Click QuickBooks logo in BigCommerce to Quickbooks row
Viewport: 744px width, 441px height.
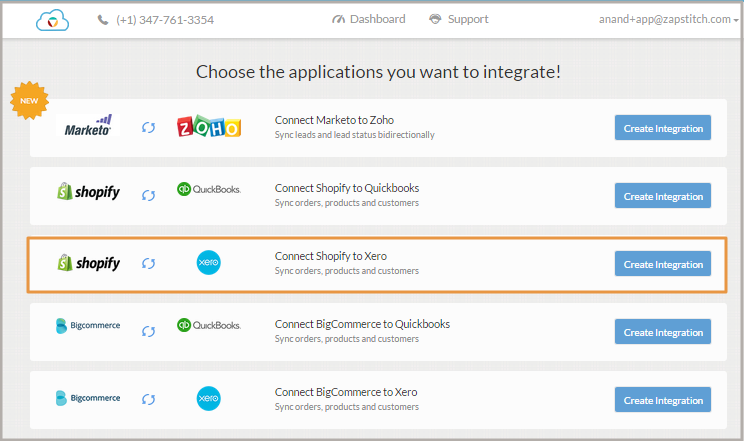[209, 325]
